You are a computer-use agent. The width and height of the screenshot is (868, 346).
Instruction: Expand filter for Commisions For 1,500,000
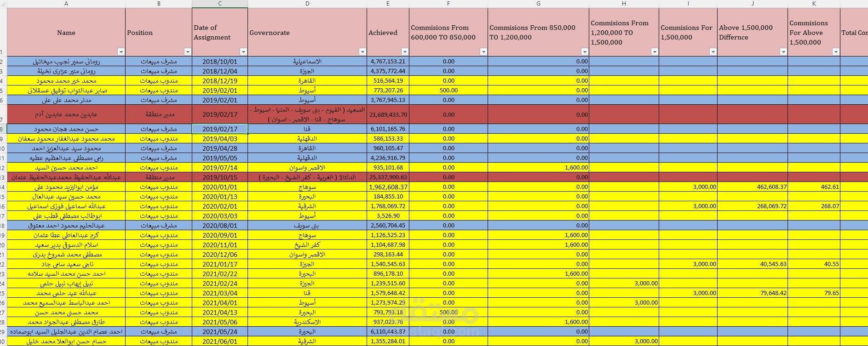coord(713,52)
